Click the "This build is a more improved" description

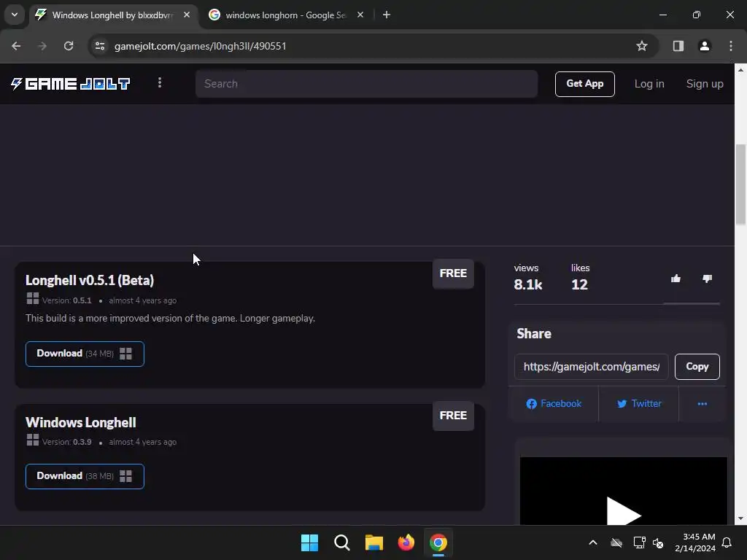(170, 318)
